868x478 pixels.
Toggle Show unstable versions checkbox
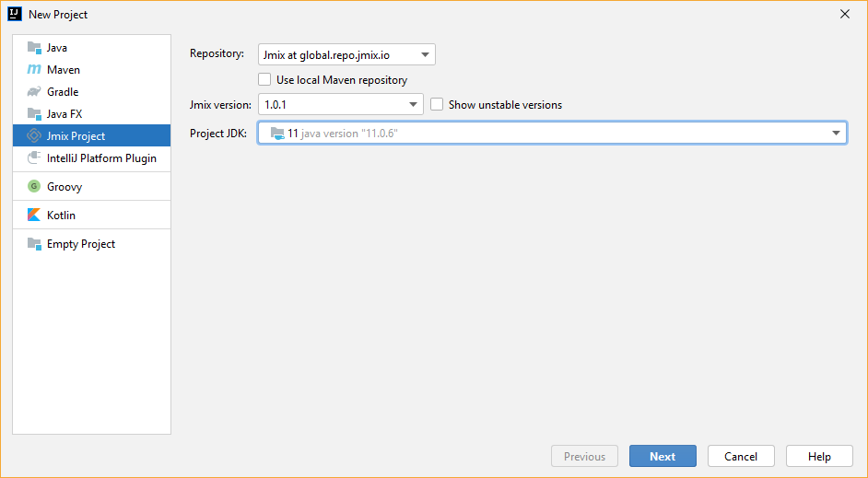[437, 104]
